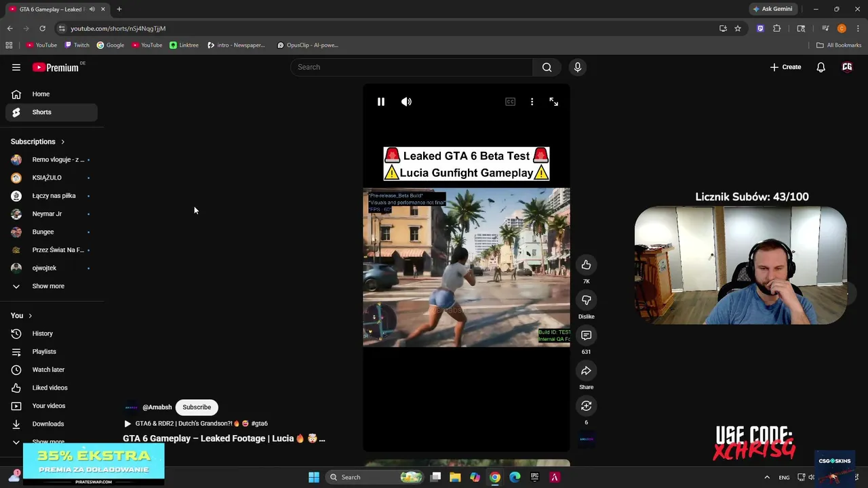This screenshot has height=488, width=868.
Task: Open the Chrome extensions puzzle menu
Action: [777, 28]
